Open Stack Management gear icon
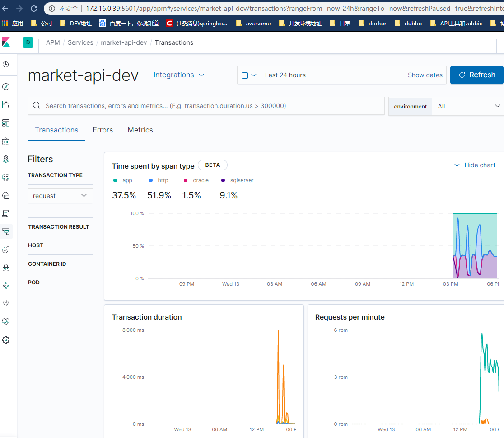Screen dimensions: 504x438 click(x=6, y=340)
